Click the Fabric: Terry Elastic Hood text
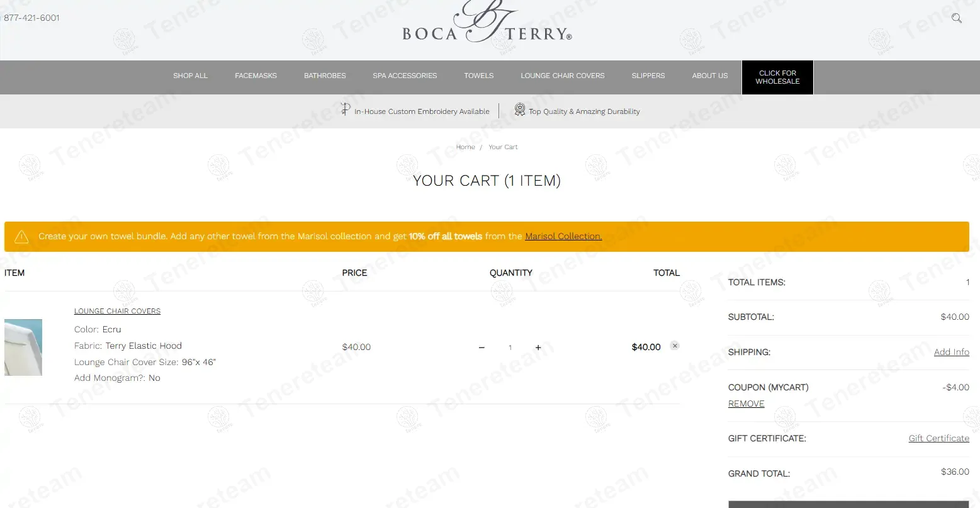980x508 pixels. (x=128, y=346)
